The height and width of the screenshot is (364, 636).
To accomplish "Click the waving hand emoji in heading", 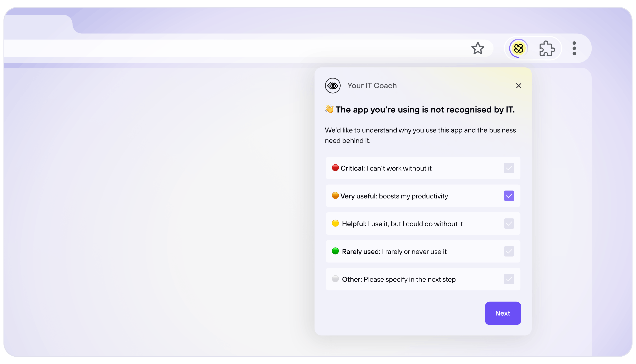I will click(329, 109).
